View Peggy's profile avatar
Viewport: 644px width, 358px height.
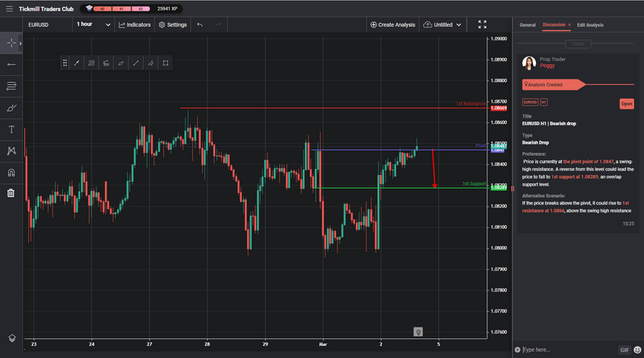point(529,63)
